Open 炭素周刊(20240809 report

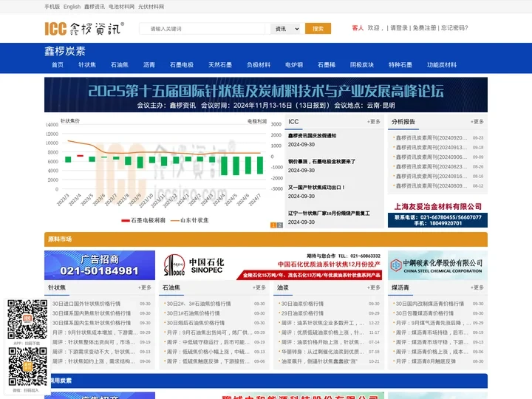(432, 186)
